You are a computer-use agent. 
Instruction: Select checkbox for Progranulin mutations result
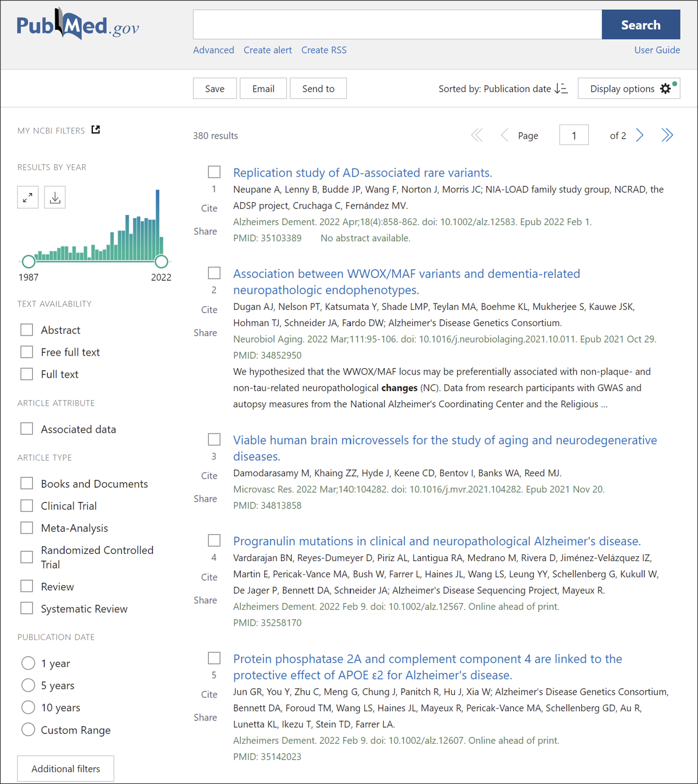214,540
